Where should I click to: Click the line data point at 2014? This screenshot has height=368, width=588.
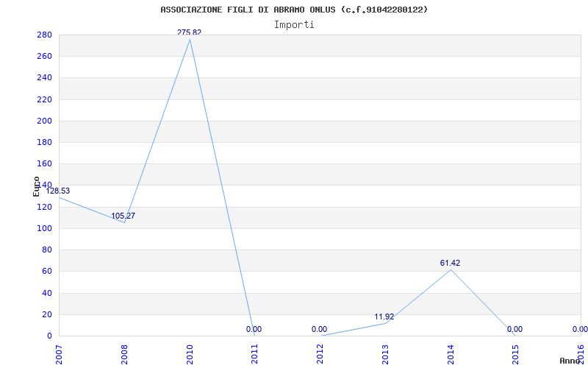451,269
